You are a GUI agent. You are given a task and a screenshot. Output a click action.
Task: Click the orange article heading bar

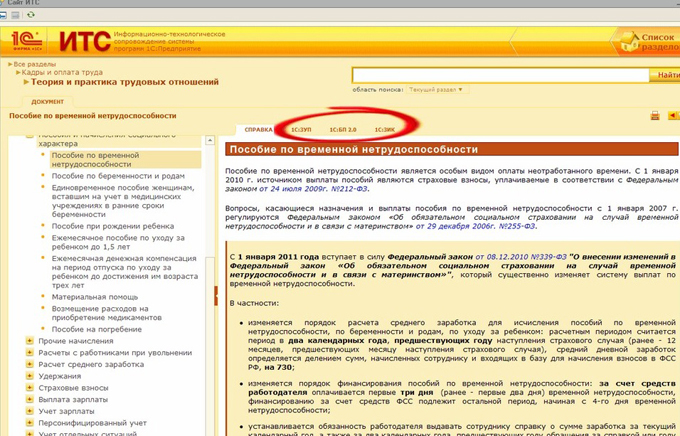(451, 149)
